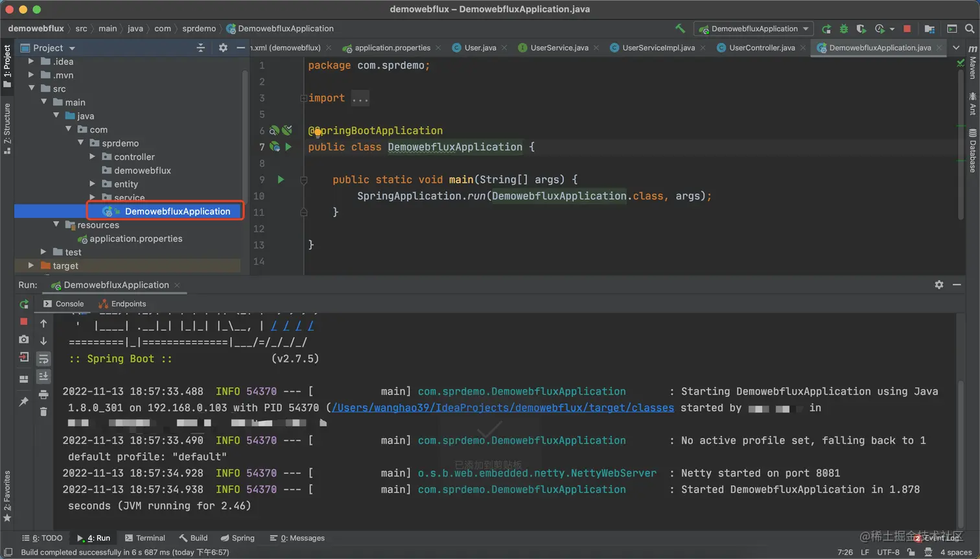Click the Debug bug icon in toolbar

coord(844,29)
